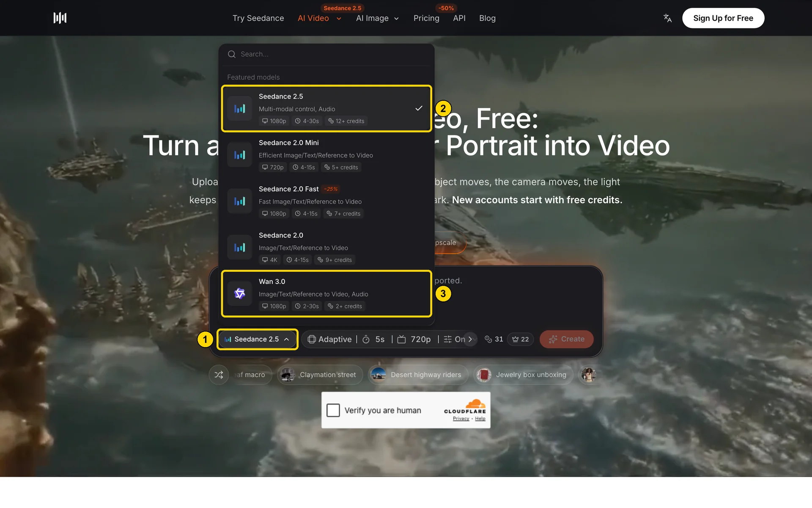Select the Seedance 2.5 model

click(x=326, y=108)
